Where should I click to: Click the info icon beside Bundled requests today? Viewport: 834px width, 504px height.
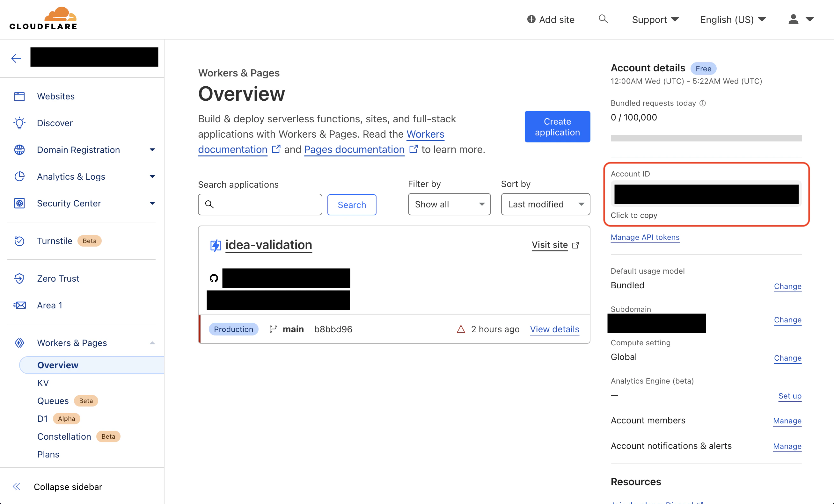click(703, 103)
